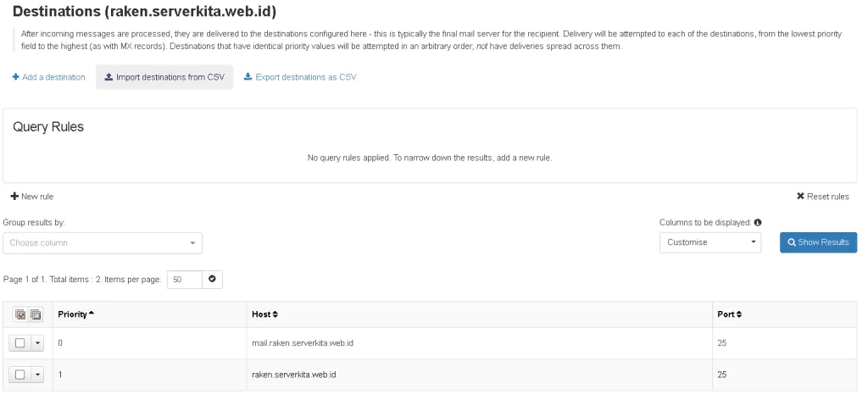Tick the checkbox for the priority 1 row
The image size is (868, 400).
[x=20, y=375]
